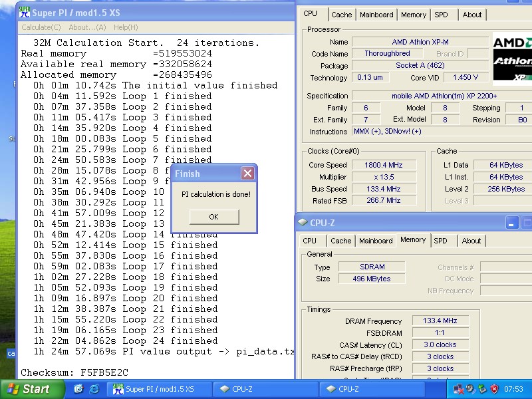
Task: Click the Checksum: F5FB5E2C line
Action: (x=74, y=372)
